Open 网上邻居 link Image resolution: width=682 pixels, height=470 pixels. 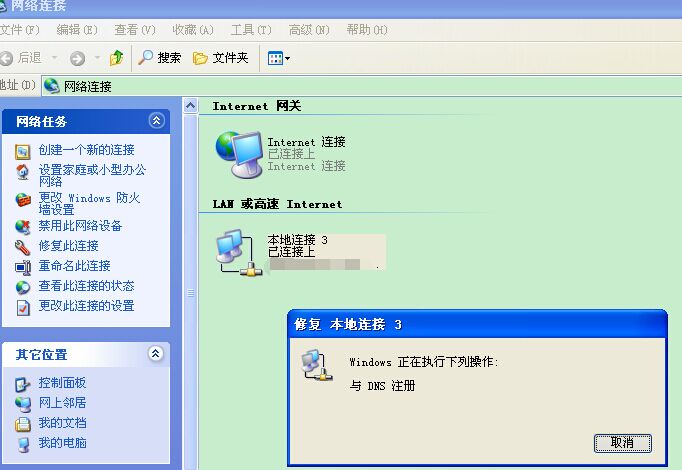(62, 403)
